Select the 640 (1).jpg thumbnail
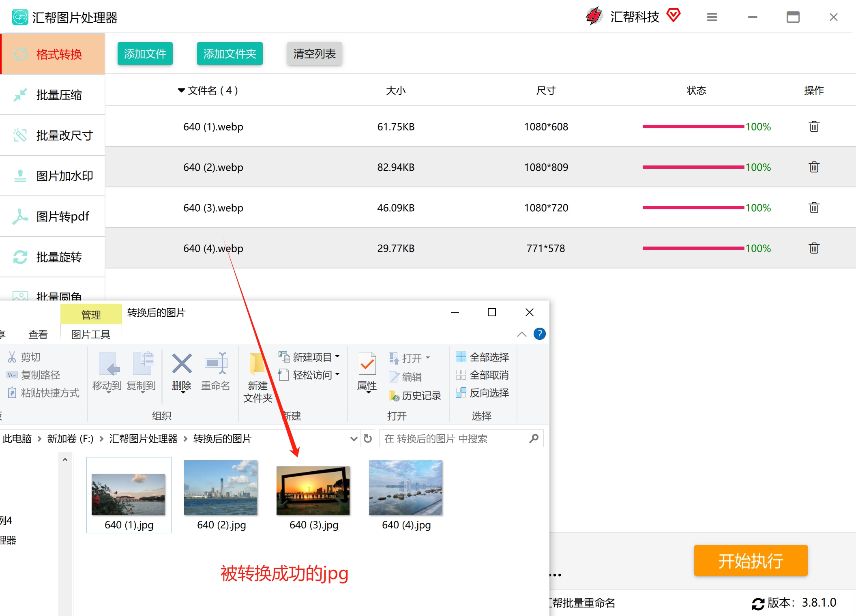The image size is (856, 616). coord(129,495)
